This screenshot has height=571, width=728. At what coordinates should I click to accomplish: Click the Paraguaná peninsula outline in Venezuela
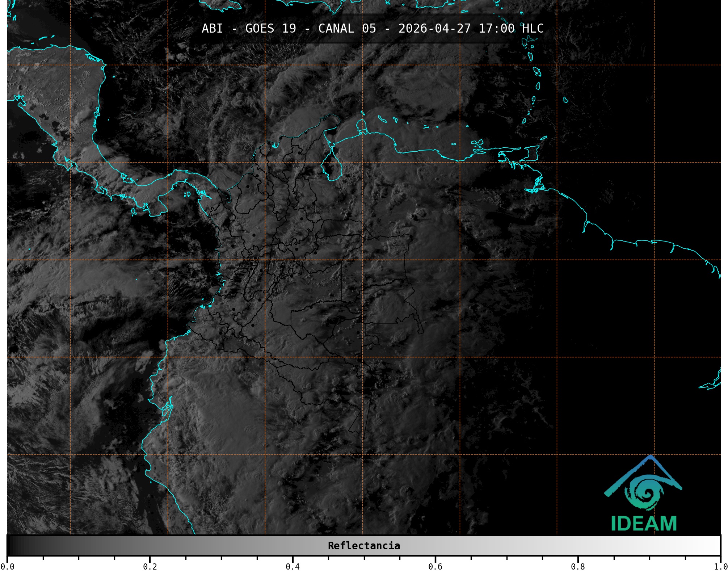(361, 126)
